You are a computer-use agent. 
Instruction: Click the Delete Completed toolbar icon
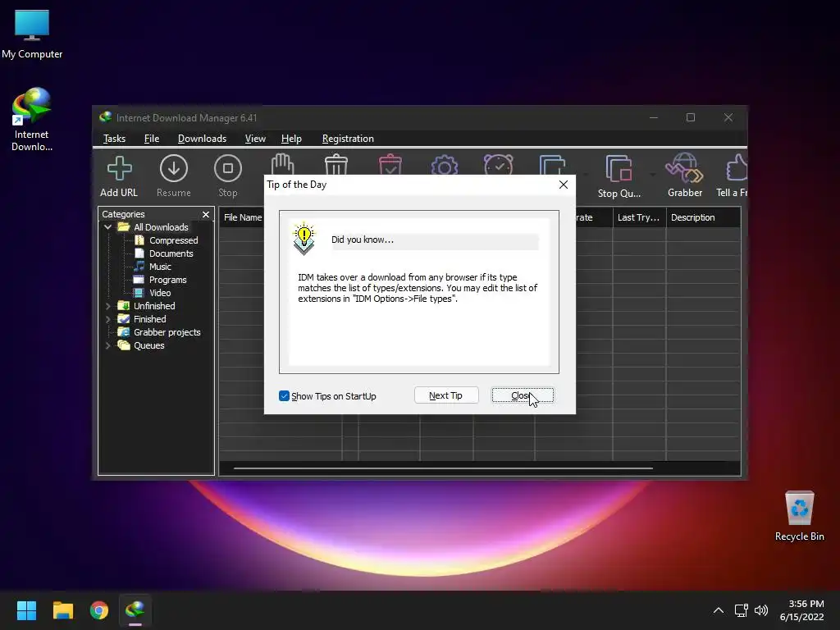click(x=390, y=164)
